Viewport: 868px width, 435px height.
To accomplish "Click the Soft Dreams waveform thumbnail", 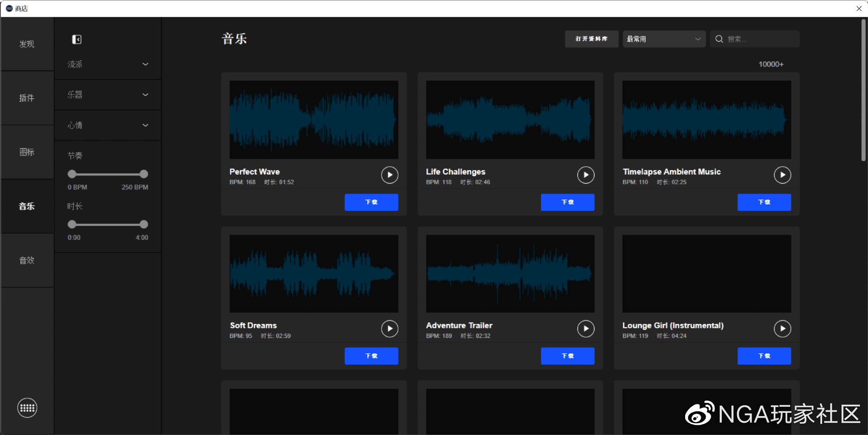I will [x=314, y=273].
